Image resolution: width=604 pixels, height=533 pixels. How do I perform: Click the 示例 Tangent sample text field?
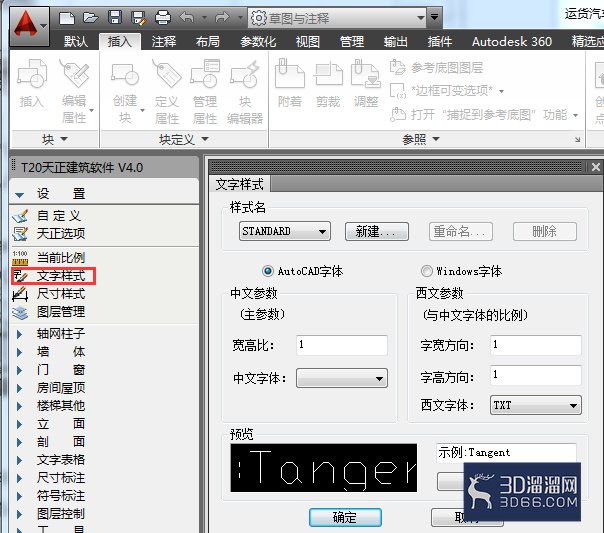506,453
